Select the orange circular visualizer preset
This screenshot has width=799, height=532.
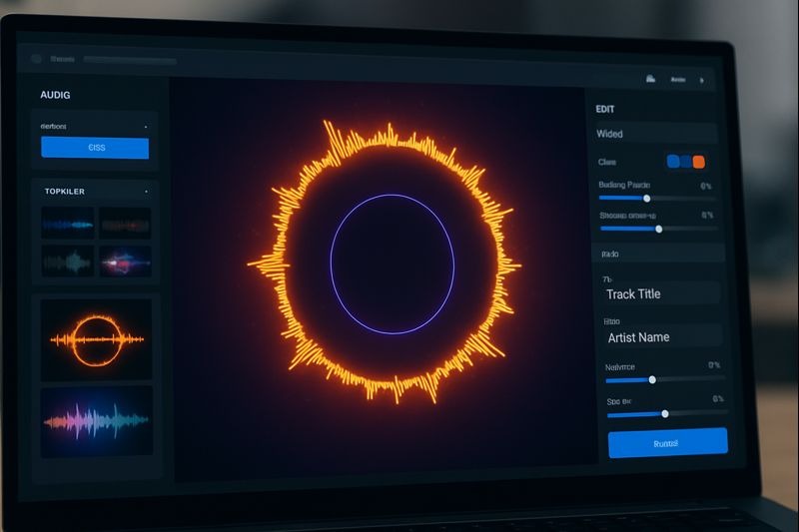pos(96,338)
